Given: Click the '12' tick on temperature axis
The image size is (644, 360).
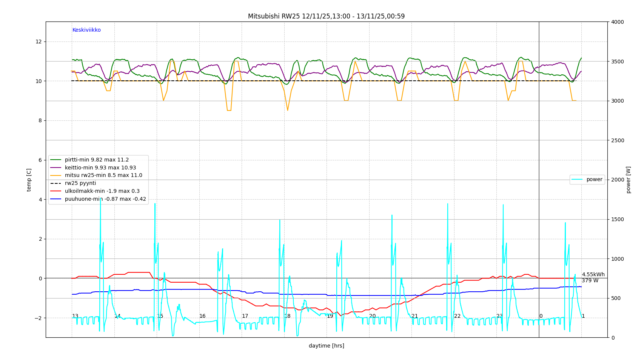Looking at the screenshot, I should click(39, 42).
